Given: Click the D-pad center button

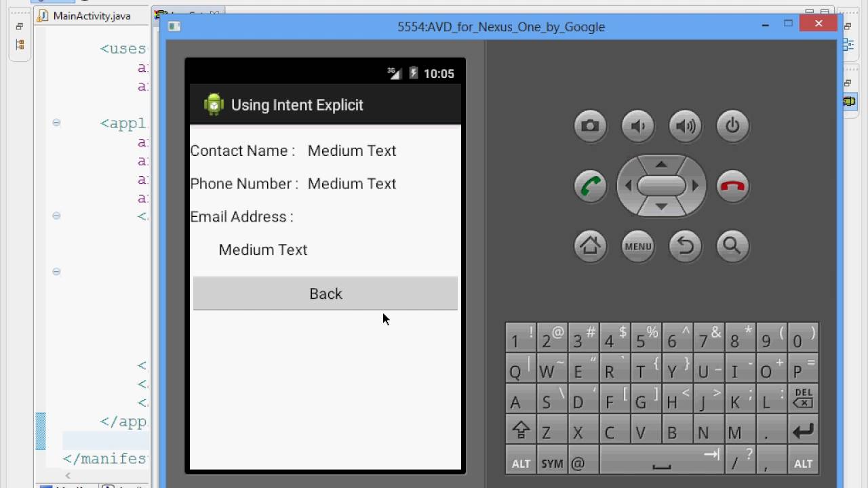Looking at the screenshot, I should [x=661, y=186].
